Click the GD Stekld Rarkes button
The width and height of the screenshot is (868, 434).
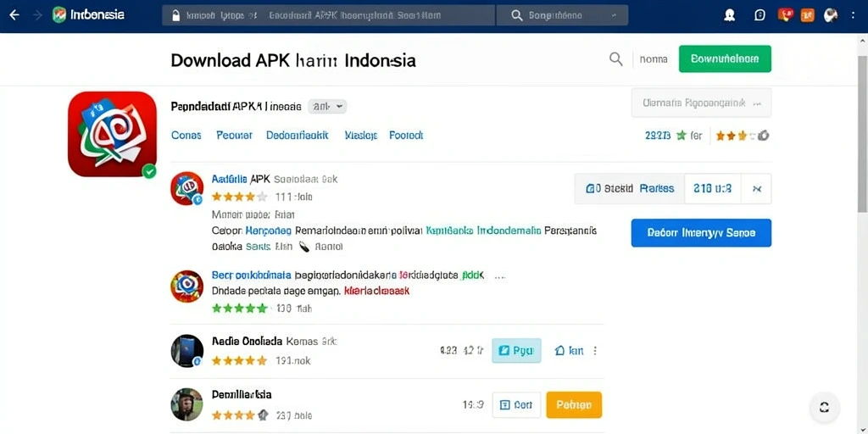630,189
